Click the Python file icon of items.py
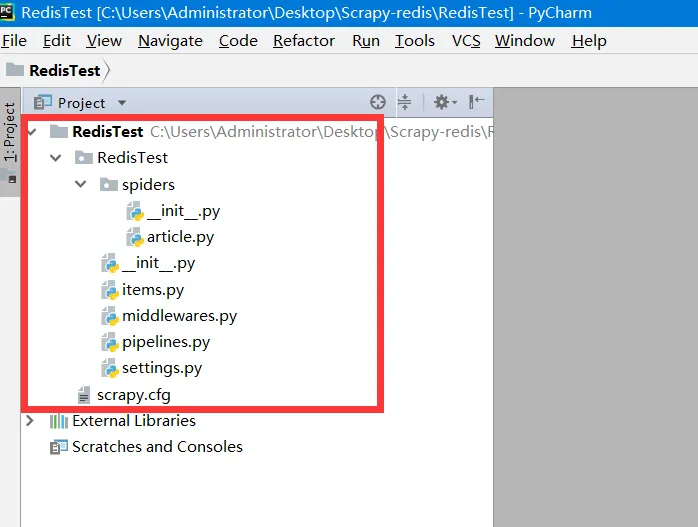The image size is (698, 527). [x=110, y=290]
